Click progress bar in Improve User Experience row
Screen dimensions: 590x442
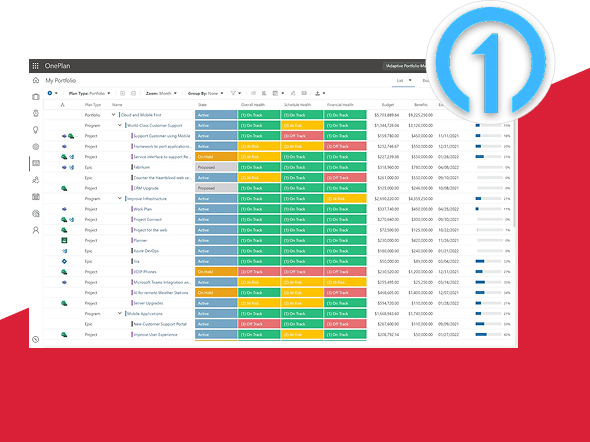coord(489,334)
